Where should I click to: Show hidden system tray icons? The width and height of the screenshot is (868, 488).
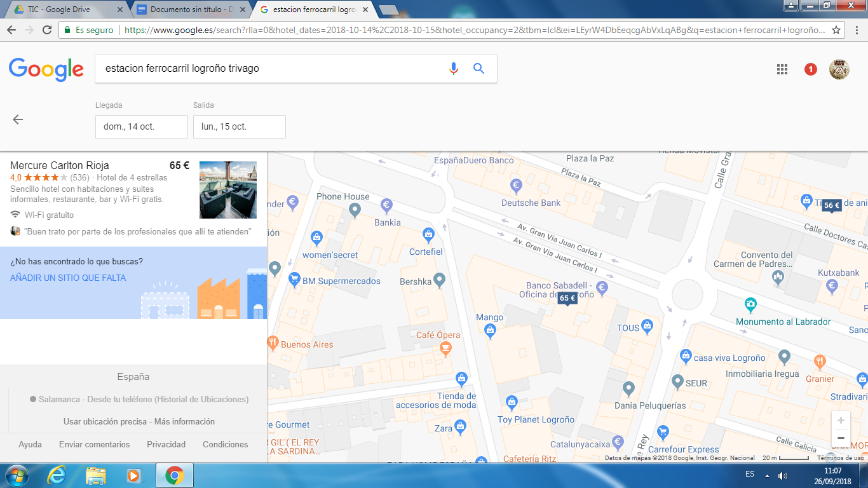click(767, 475)
